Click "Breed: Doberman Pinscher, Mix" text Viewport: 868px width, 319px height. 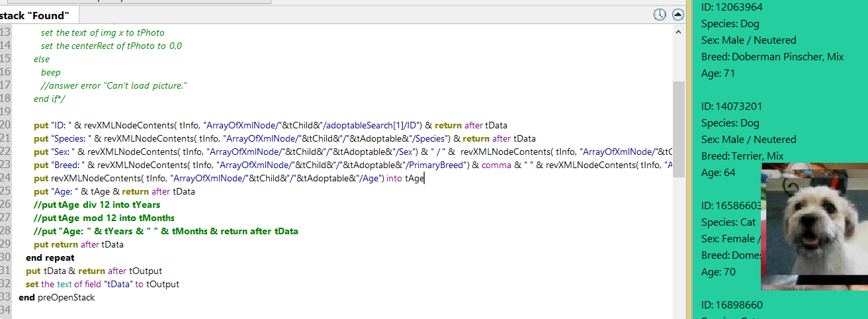coord(772,57)
